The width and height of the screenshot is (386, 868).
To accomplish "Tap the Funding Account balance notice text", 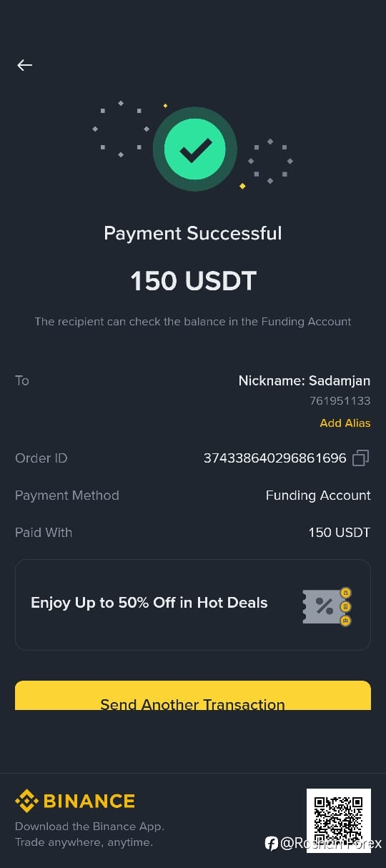I will click(x=193, y=322).
